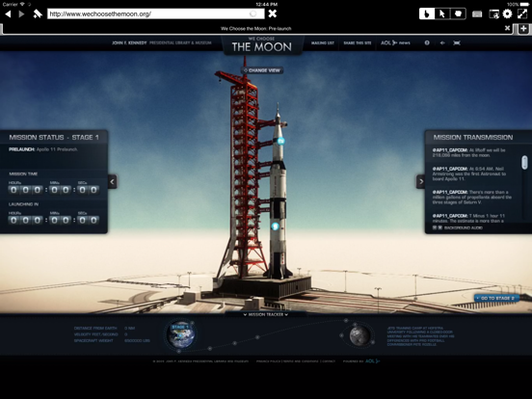Open browser settings gear
The image size is (532, 399).
[x=507, y=13]
